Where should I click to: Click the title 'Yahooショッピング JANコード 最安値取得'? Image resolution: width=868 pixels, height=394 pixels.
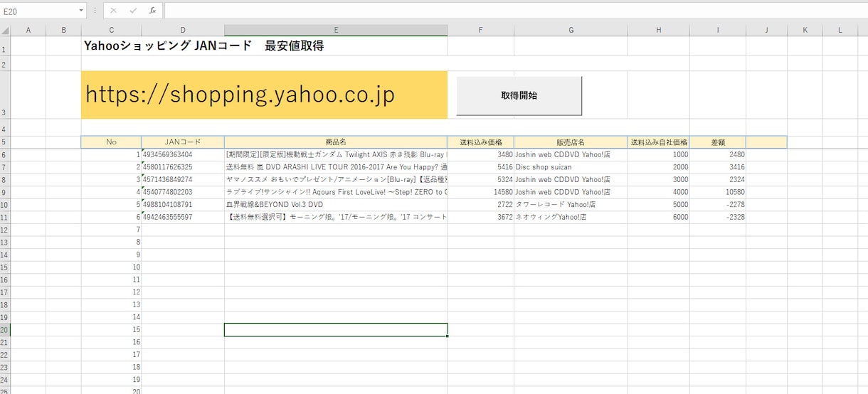click(204, 46)
